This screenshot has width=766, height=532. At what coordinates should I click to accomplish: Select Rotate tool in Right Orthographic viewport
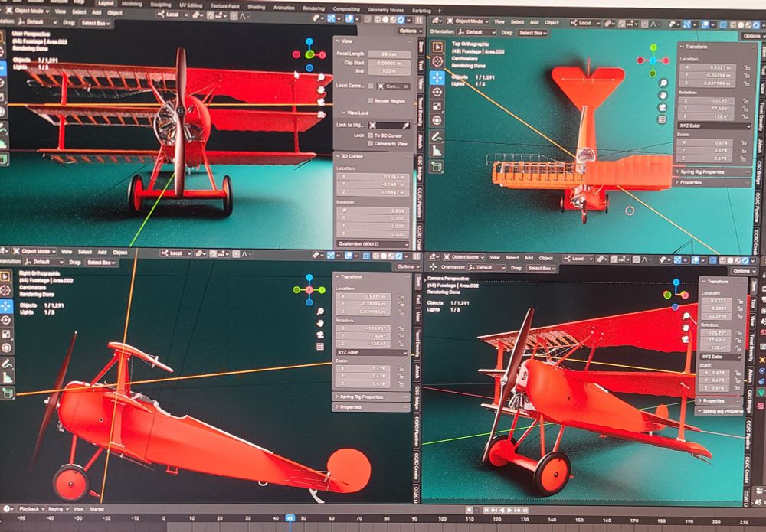pyautogui.click(x=6, y=320)
